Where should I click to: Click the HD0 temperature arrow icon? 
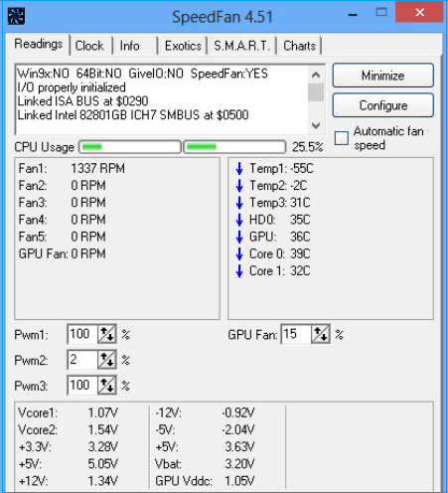239,220
